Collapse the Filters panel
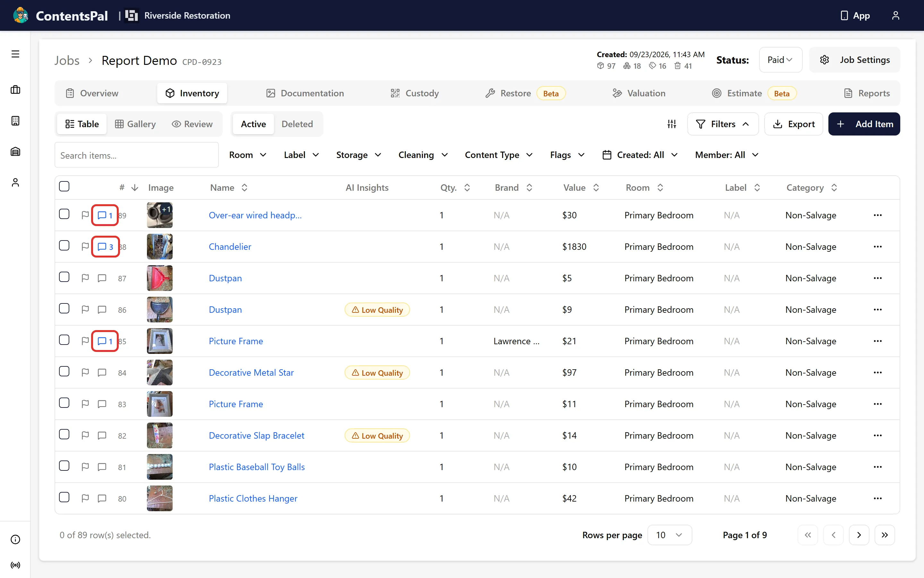 [723, 124]
